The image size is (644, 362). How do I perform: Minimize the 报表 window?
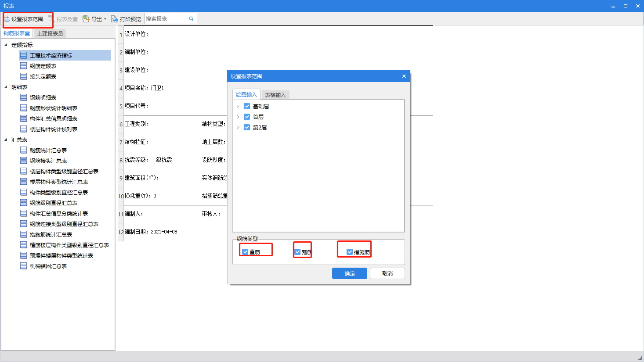613,6
